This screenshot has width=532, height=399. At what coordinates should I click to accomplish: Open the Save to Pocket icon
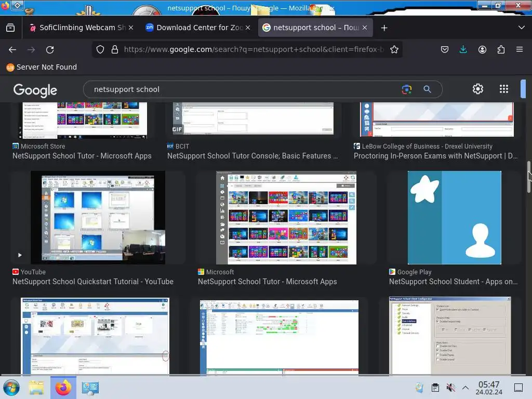[445, 49]
